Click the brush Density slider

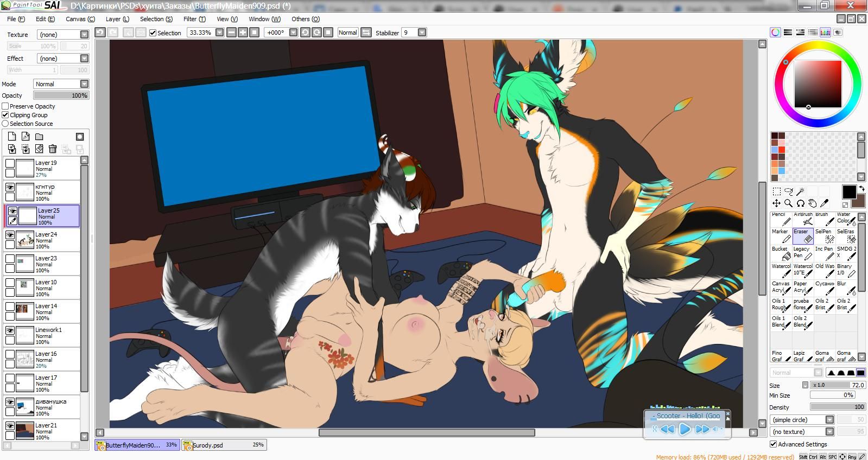[838, 407]
